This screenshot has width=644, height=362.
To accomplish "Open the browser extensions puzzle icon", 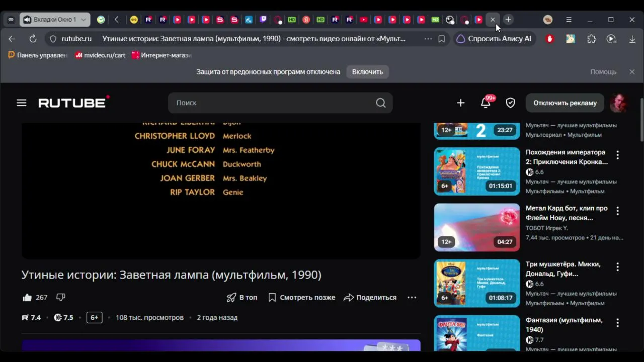I will click(x=592, y=39).
